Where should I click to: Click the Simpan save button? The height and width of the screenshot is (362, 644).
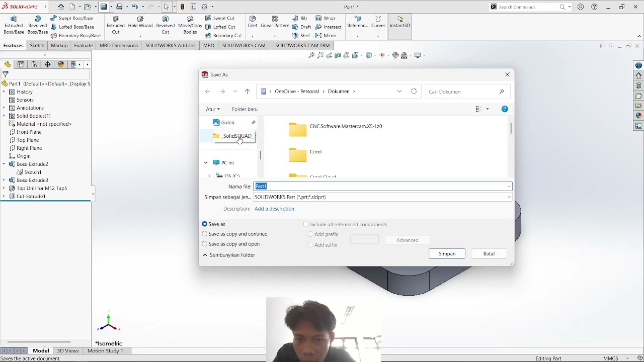tap(447, 254)
